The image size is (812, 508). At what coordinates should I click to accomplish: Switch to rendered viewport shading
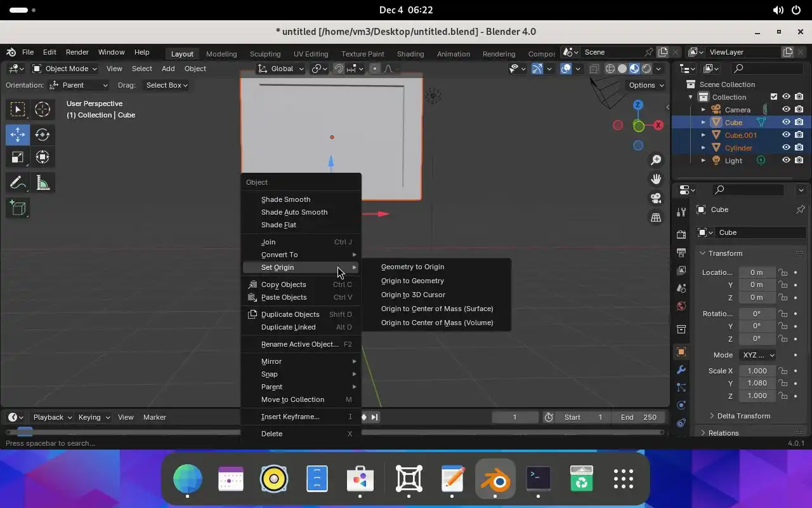click(646, 69)
